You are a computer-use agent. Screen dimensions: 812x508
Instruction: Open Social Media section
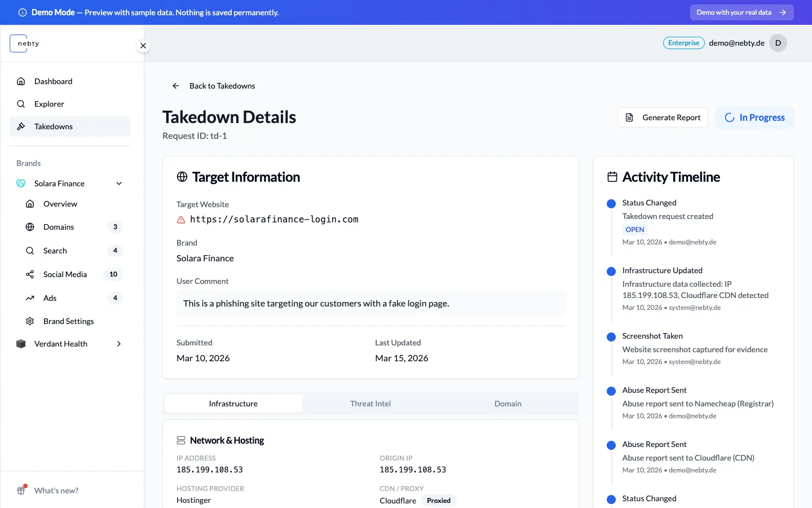point(74,274)
